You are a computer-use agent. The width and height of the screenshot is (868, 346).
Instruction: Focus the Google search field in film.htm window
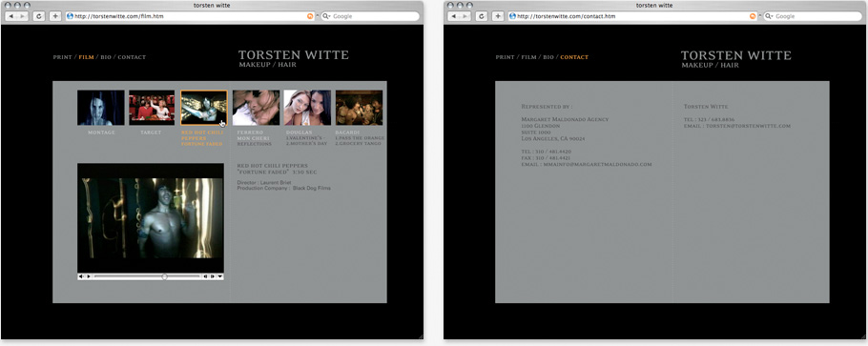tap(370, 16)
